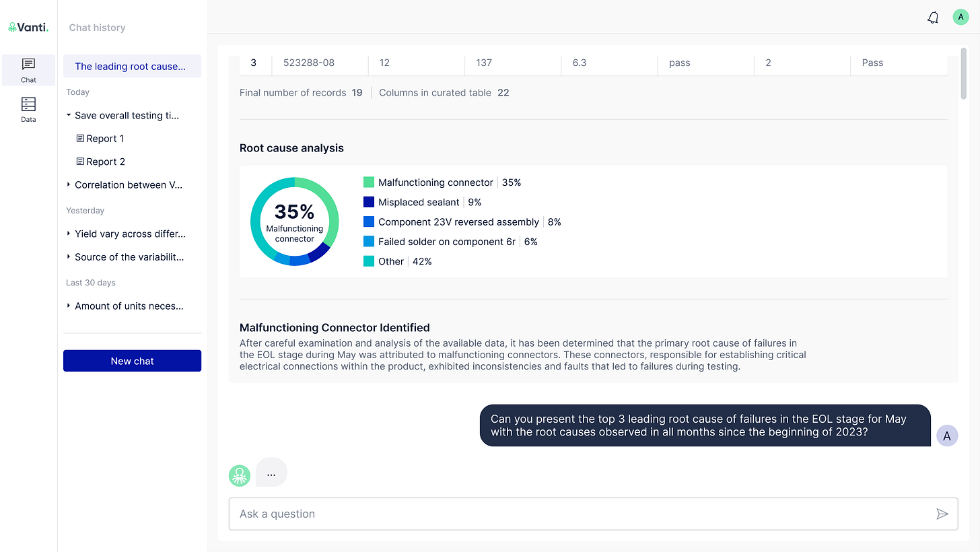The image size is (980, 552).
Task: Click the Report 2 document icon
Action: (80, 162)
